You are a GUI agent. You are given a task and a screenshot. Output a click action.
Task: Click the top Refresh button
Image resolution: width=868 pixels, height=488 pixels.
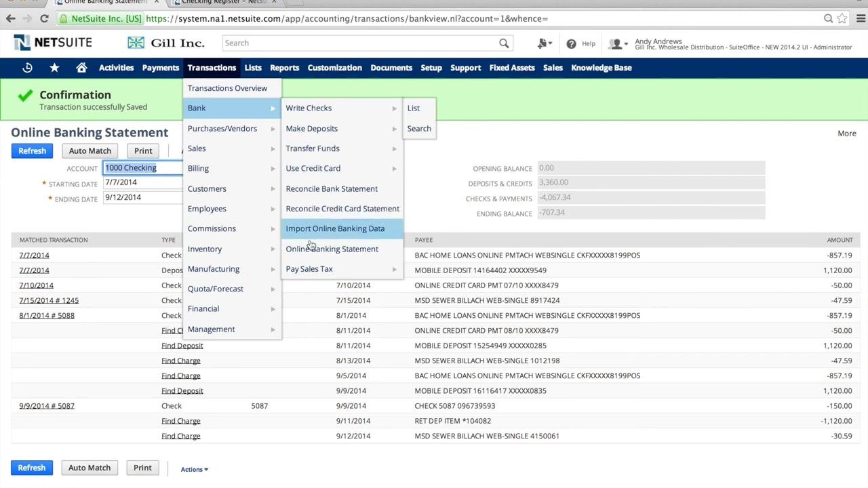pos(32,150)
